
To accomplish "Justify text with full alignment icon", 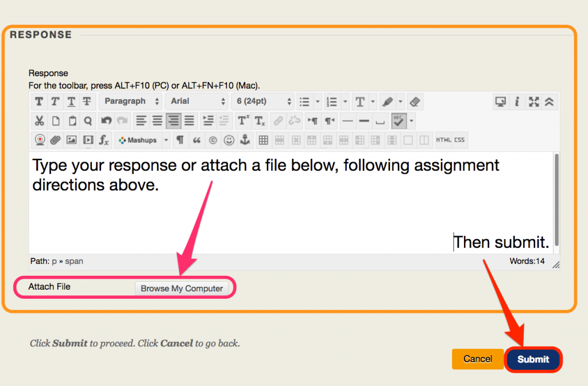I will click(189, 121).
